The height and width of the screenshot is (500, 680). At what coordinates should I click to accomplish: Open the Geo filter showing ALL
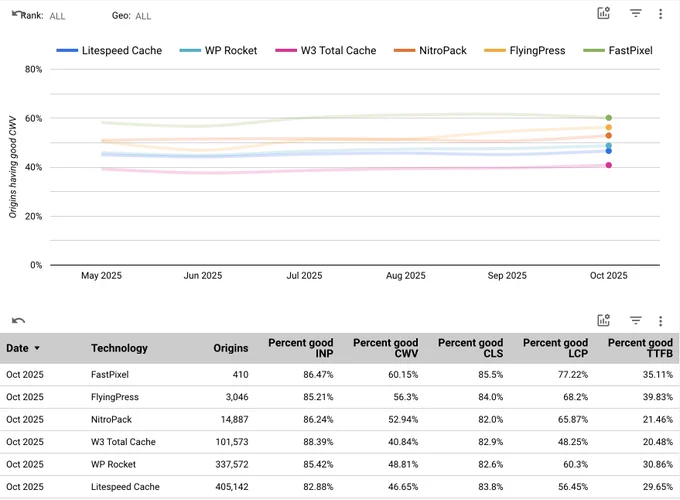pos(143,16)
